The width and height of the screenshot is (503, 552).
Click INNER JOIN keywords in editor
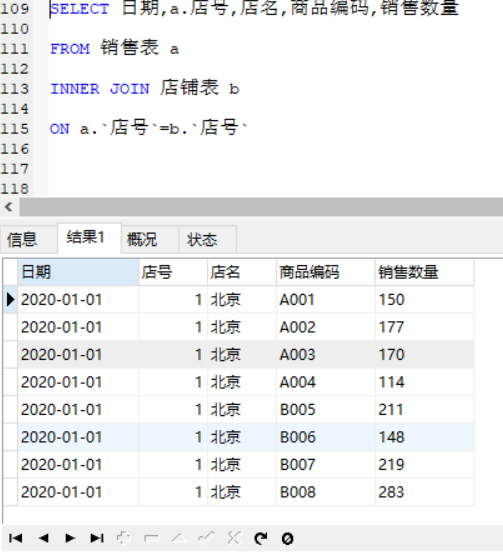pyautogui.click(x=100, y=89)
